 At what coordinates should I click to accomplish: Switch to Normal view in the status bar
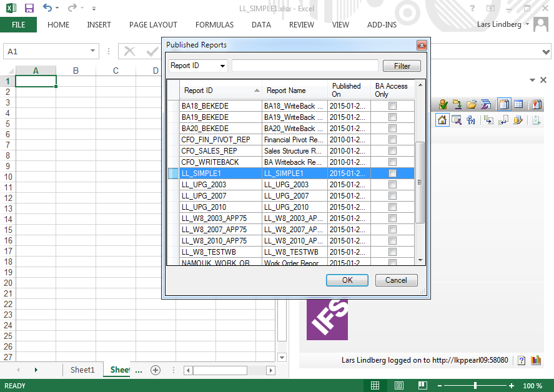pyautogui.click(x=375, y=385)
